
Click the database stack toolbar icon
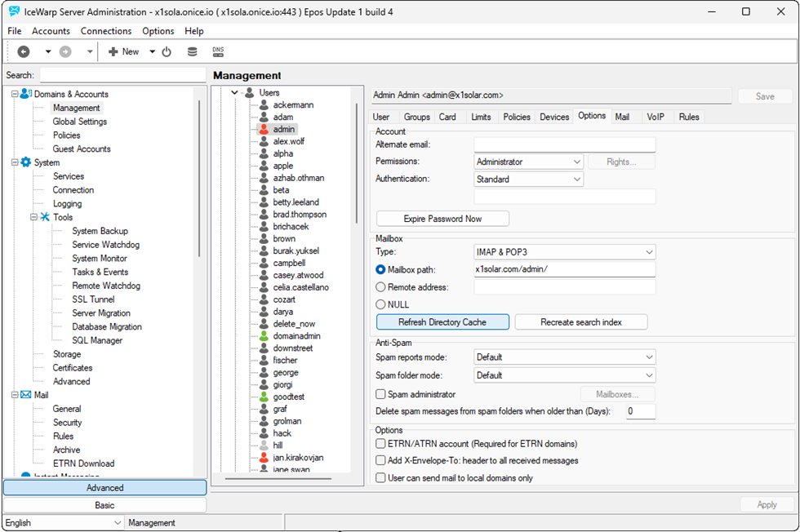tap(193, 51)
